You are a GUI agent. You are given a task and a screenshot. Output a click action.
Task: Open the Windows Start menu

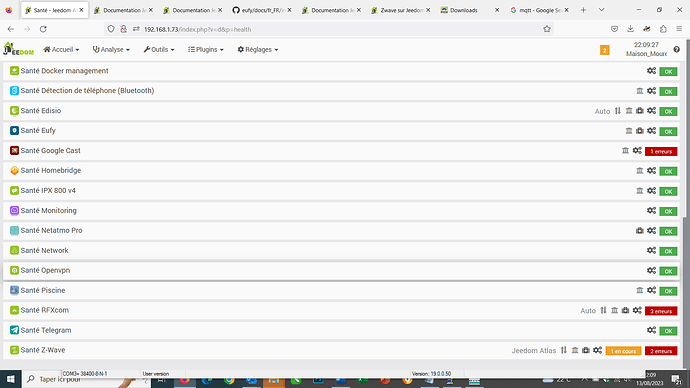(x=11, y=379)
